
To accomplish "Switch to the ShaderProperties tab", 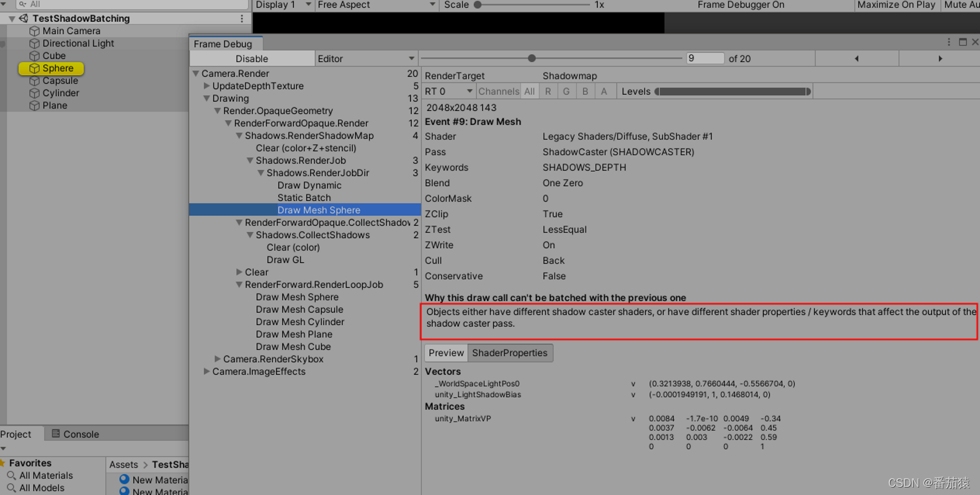I will (x=510, y=353).
